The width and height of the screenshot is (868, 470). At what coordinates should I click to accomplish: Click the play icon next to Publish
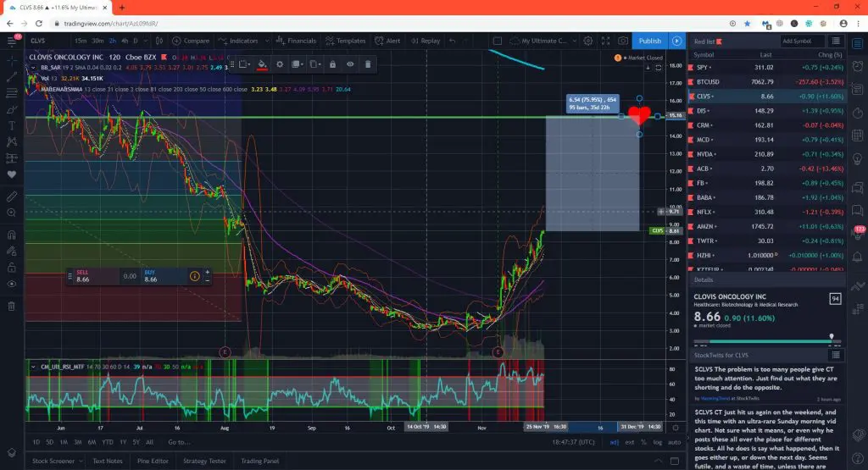(676, 41)
